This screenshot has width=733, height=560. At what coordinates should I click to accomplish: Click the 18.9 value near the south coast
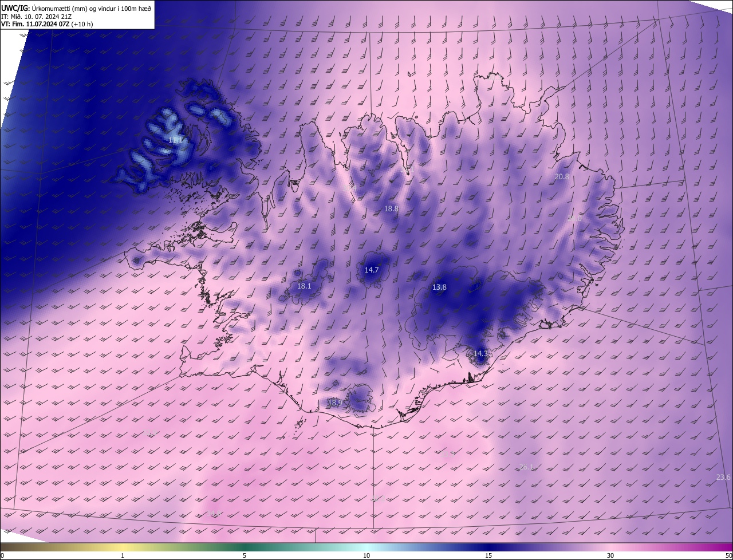(335, 403)
